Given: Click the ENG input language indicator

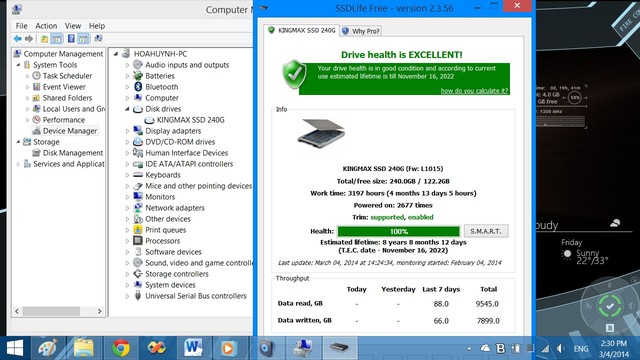Looking at the screenshot, I should 581,349.
